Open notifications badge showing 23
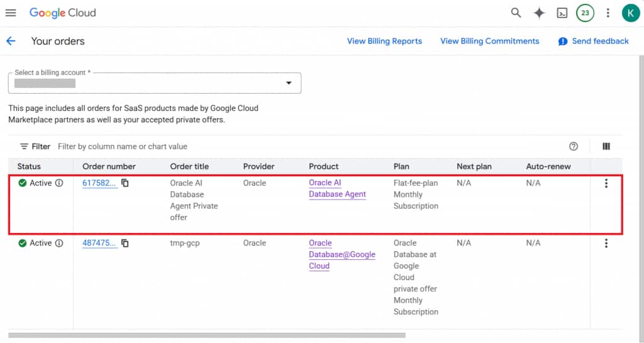The image size is (644, 343). 585,13
